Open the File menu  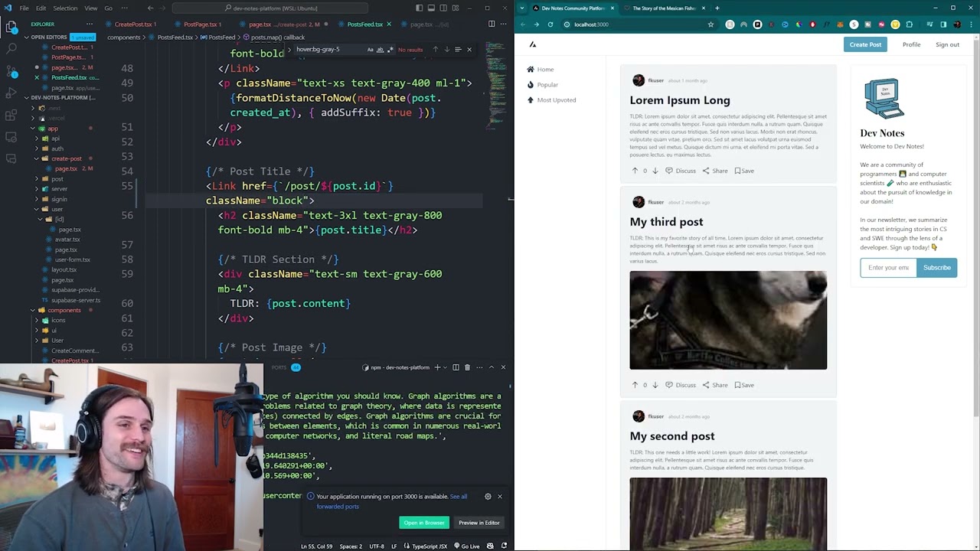tap(24, 8)
